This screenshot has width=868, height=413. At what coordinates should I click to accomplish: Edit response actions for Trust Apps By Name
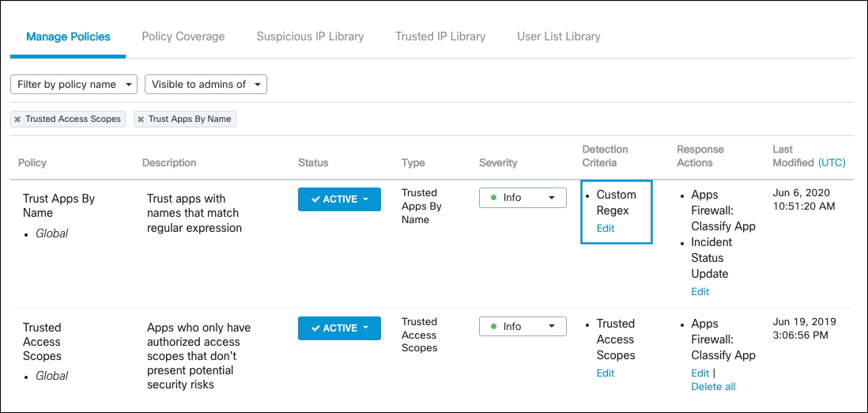700,292
